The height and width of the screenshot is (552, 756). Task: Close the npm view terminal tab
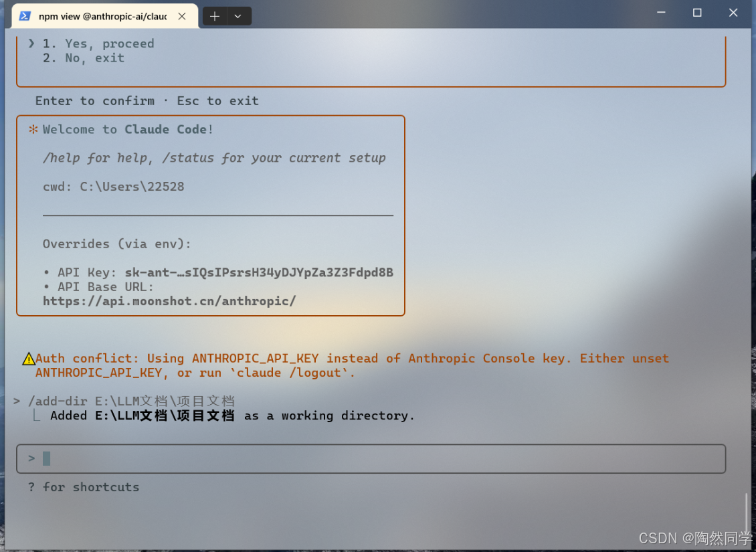point(182,16)
